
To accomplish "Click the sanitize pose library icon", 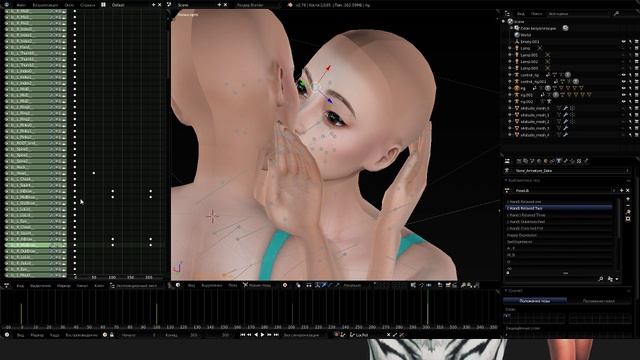I will [628, 219].
